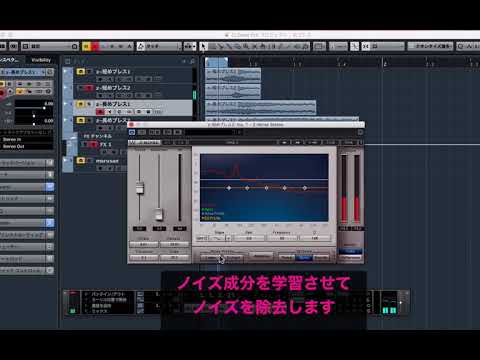Click the Threshold value readout

(139, 229)
